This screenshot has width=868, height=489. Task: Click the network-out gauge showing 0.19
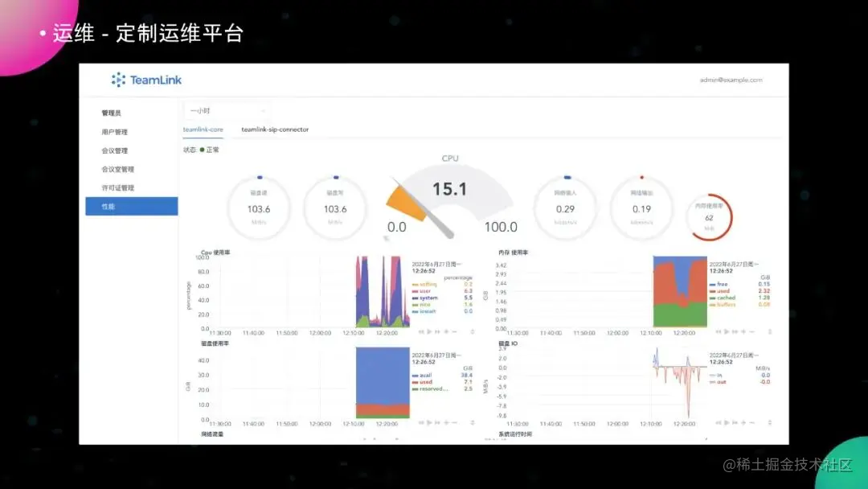(641, 208)
